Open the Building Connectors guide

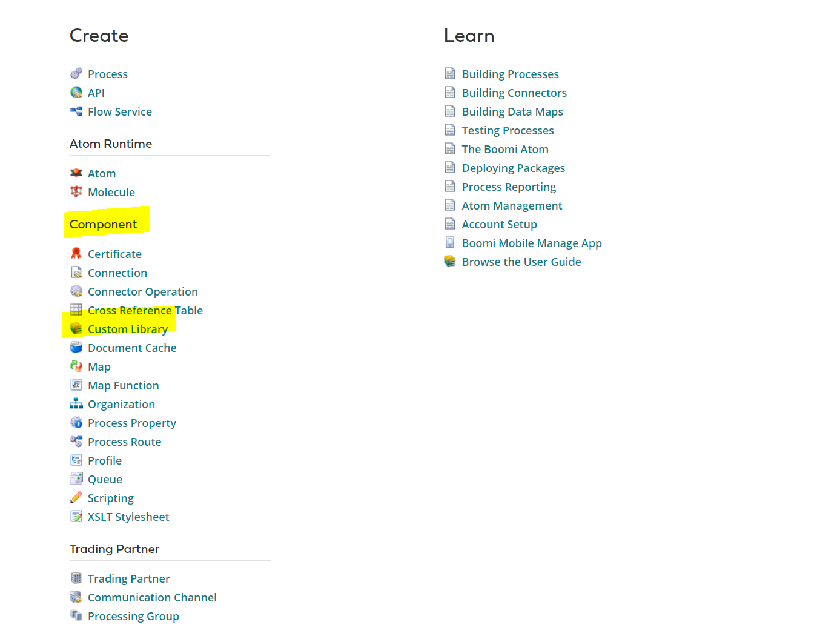point(514,92)
